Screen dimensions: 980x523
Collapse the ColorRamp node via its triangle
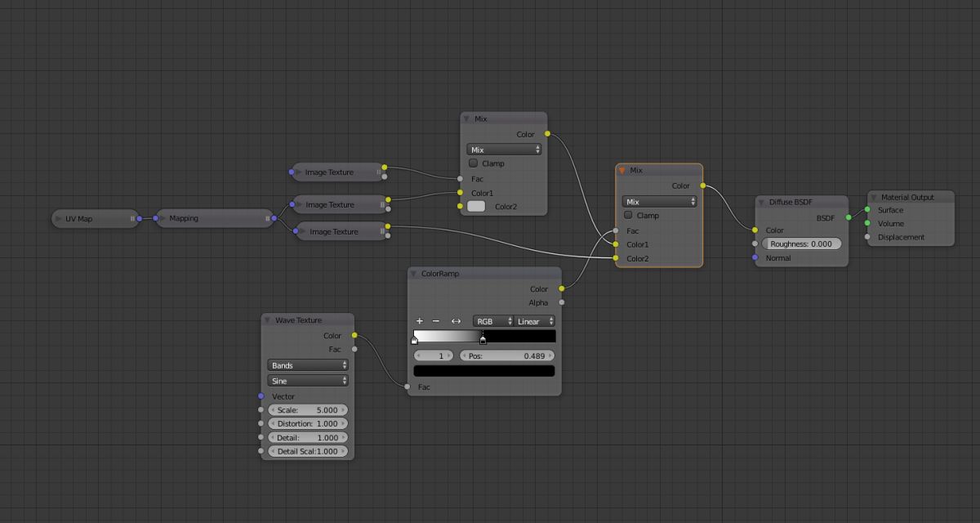point(414,274)
